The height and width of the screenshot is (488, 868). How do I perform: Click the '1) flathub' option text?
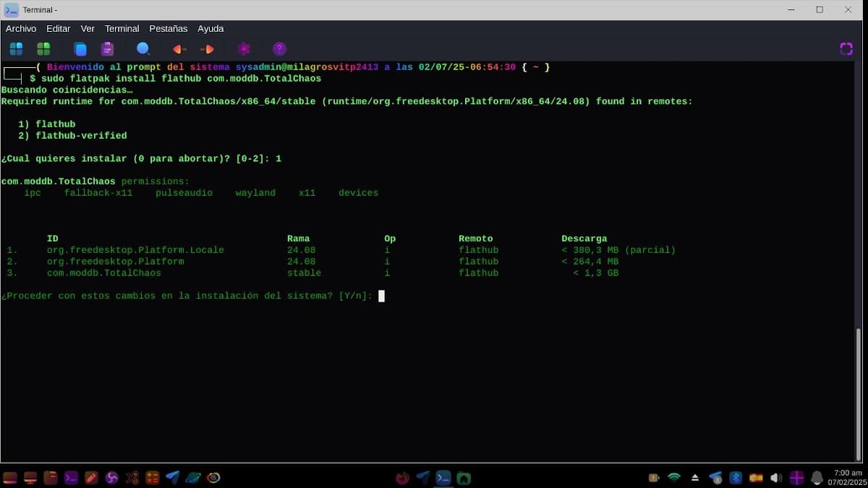coord(47,124)
